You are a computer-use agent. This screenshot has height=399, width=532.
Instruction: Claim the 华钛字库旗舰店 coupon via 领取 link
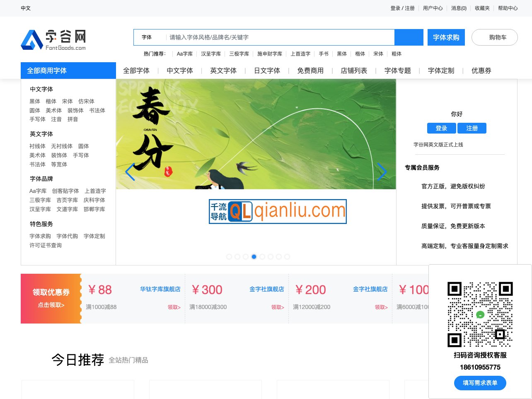pyautogui.click(x=174, y=307)
